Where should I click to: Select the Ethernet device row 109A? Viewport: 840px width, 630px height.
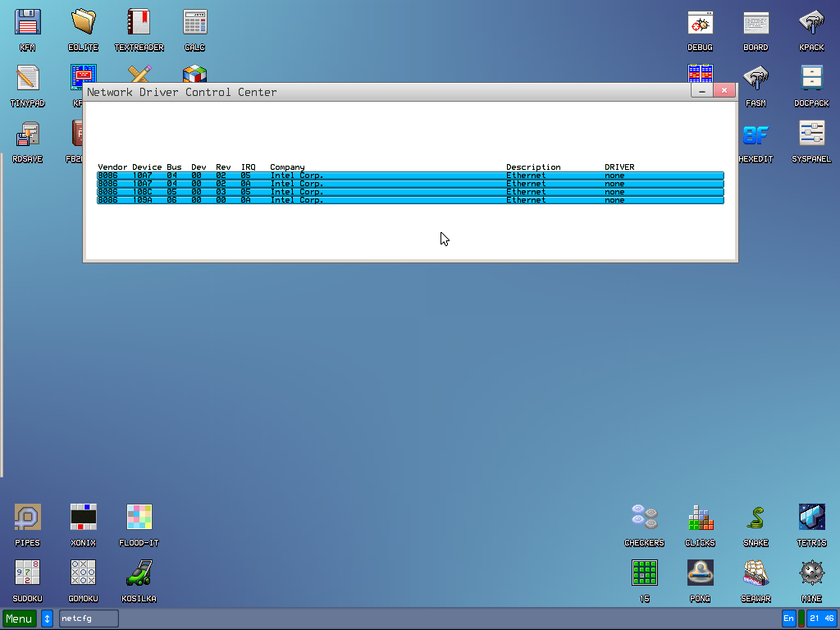click(410, 200)
